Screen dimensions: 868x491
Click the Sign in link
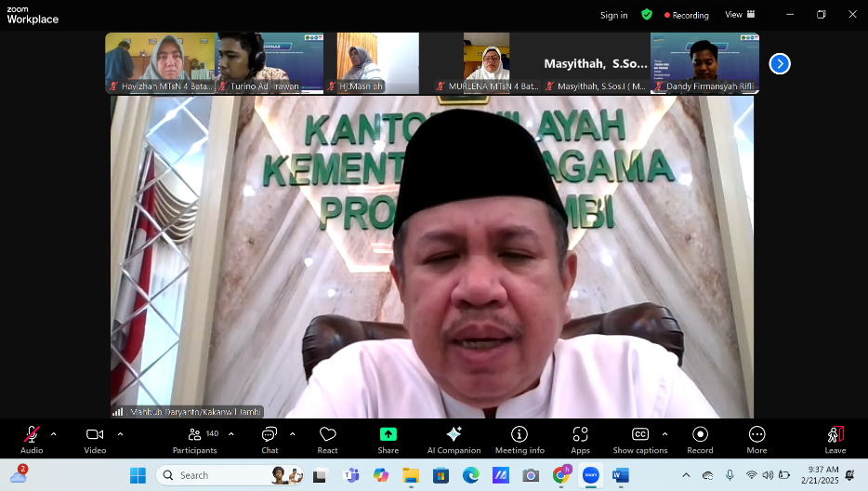(x=614, y=16)
